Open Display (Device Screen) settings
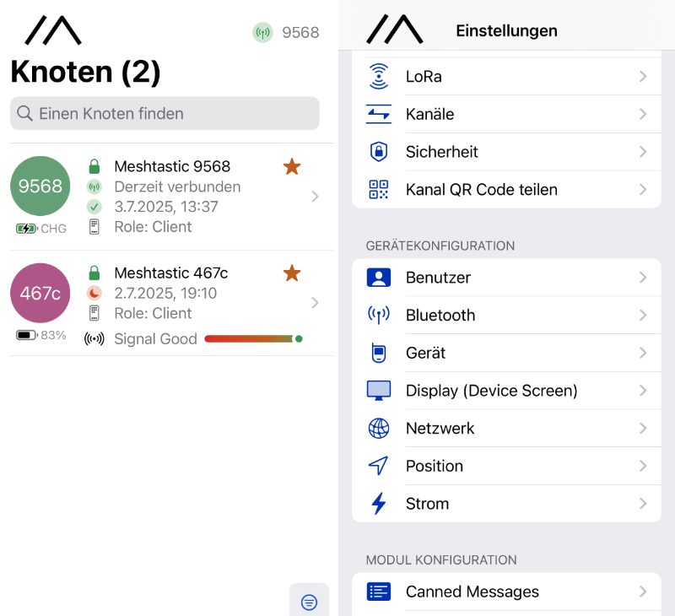675x616 pixels. 506,391
